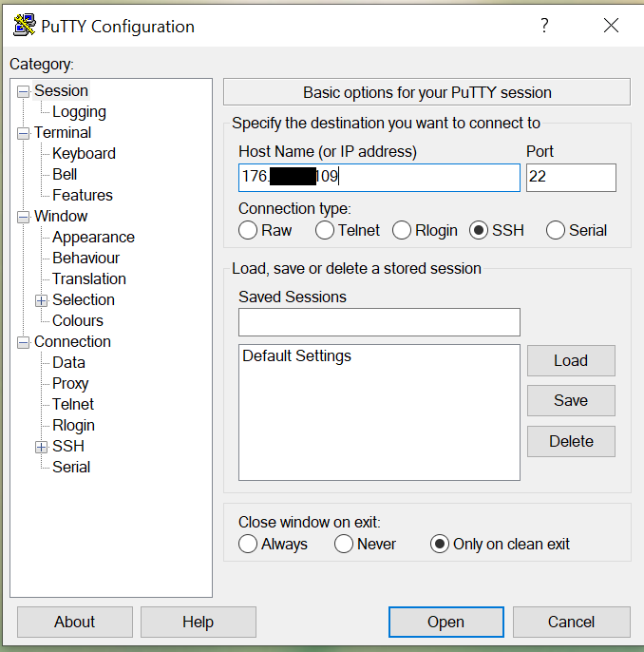
Task: Open the Colours settings category
Action: click(78, 320)
